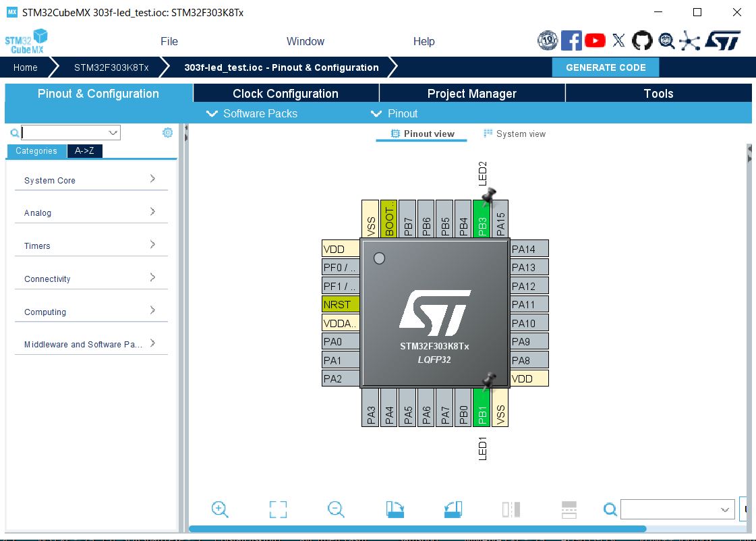Image resolution: width=756 pixels, height=541 pixels.
Task: Click the horizontal scrollbar under pinout view
Action: (417, 529)
